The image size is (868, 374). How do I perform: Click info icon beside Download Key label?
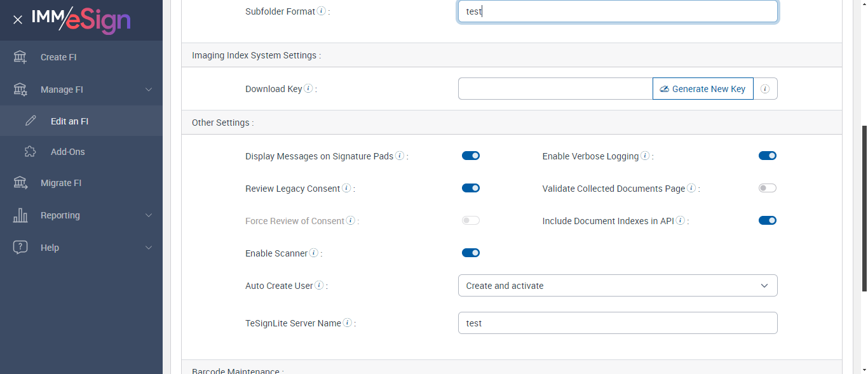pos(308,89)
